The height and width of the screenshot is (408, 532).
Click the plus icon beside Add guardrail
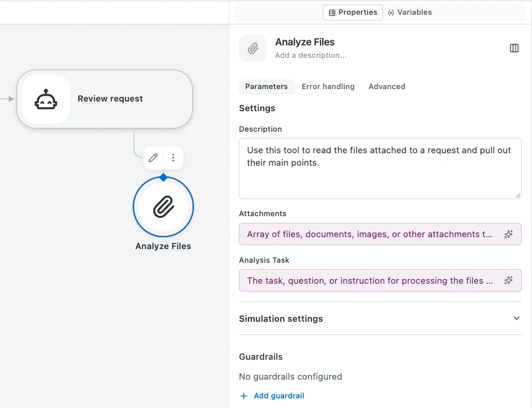pyautogui.click(x=244, y=396)
